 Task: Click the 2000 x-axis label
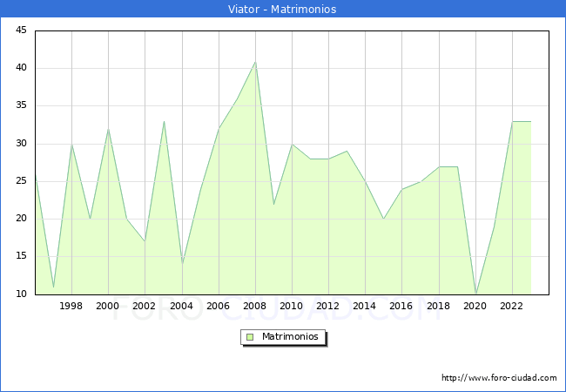108,307
